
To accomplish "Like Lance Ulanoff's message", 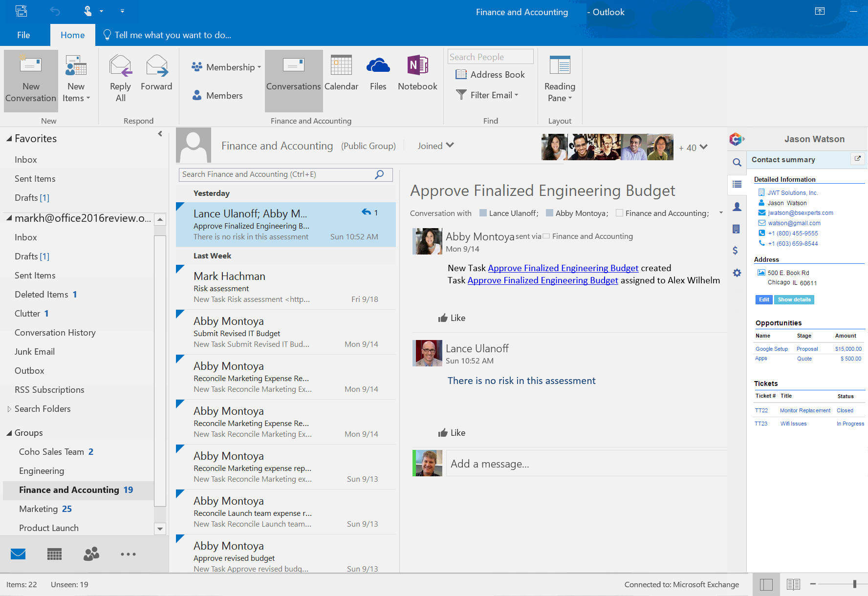I will [x=452, y=433].
